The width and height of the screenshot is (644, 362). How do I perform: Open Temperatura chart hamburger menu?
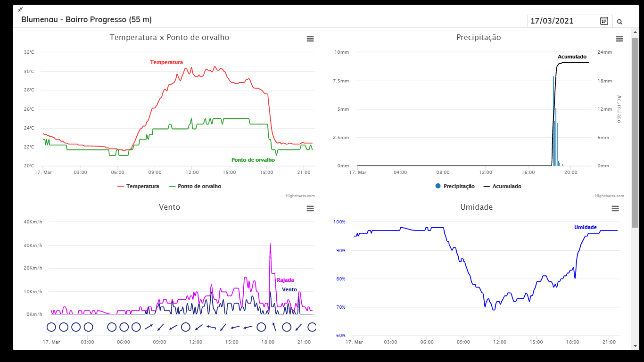pos(310,39)
